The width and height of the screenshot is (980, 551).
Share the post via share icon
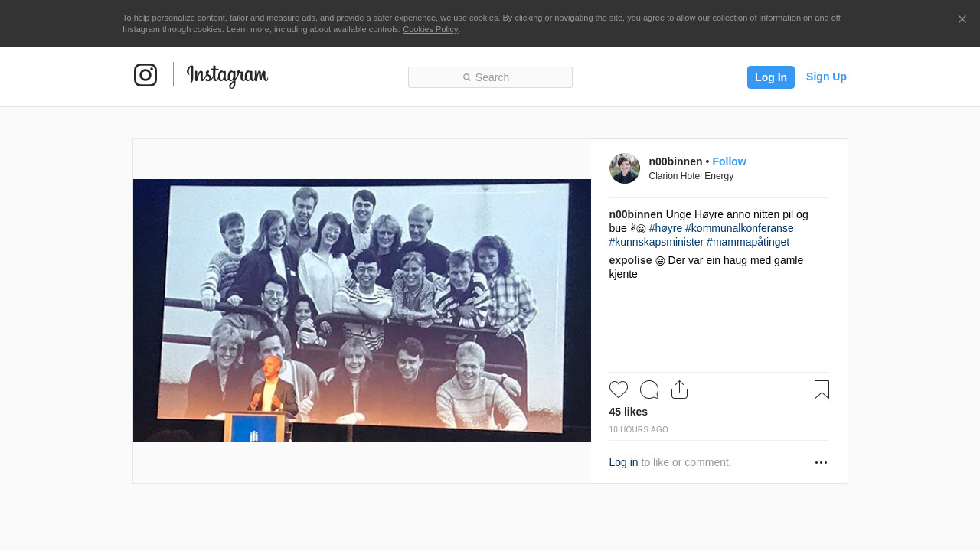point(679,390)
